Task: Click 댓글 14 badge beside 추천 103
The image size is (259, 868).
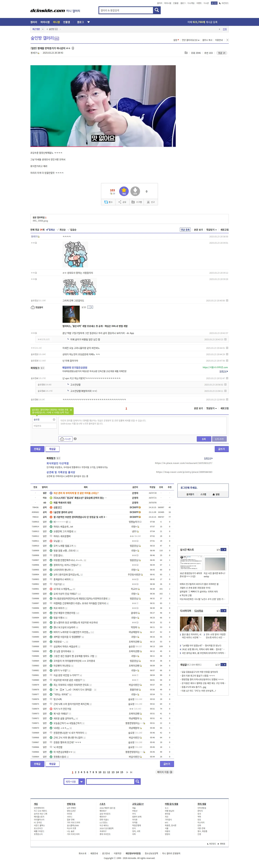Action: pos(221,53)
